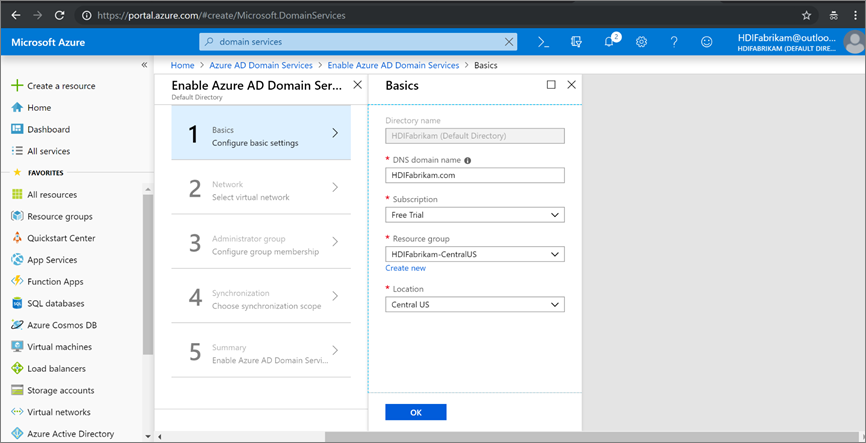866x443 pixels.
Task: Click the DNS domain name text field
Action: point(475,175)
